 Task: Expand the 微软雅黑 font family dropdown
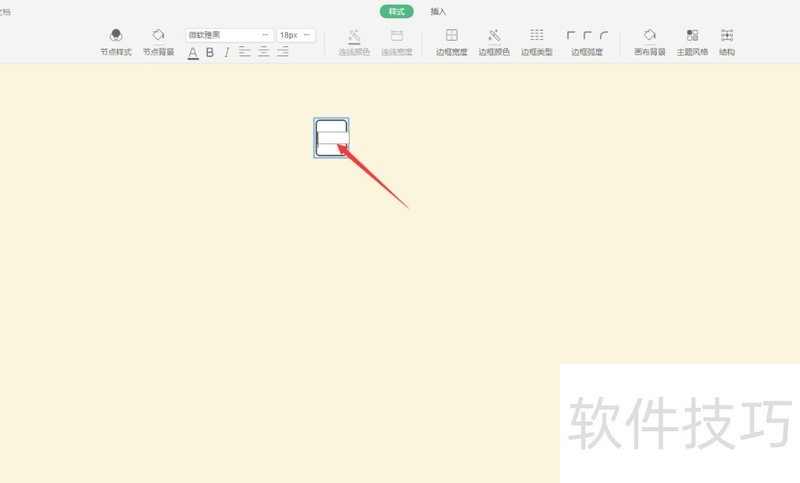click(265, 35)
